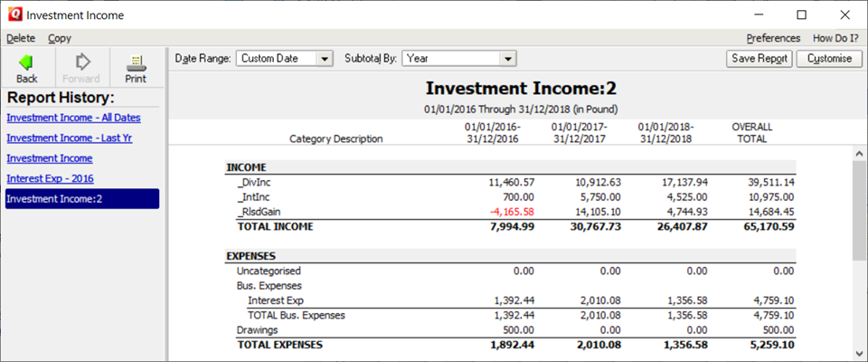Image resolution: width=868 pixels, height=362 pixels.
Task: Open the Date Range dropdown
Action: [x=325, y=59]
